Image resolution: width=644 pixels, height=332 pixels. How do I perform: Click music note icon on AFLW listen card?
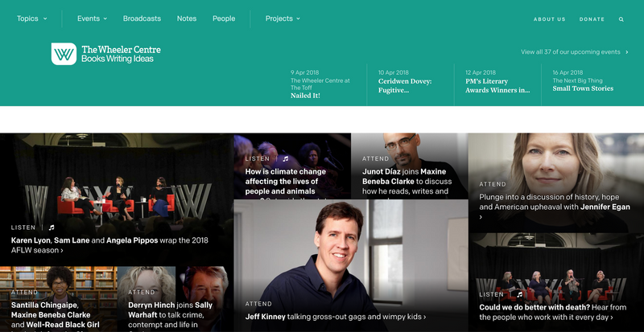[52, 227]
